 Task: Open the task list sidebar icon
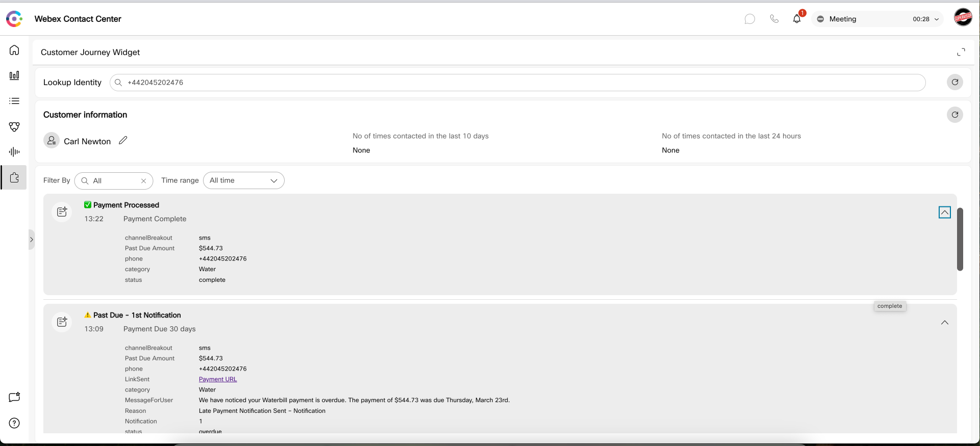(x=14, y=101)
